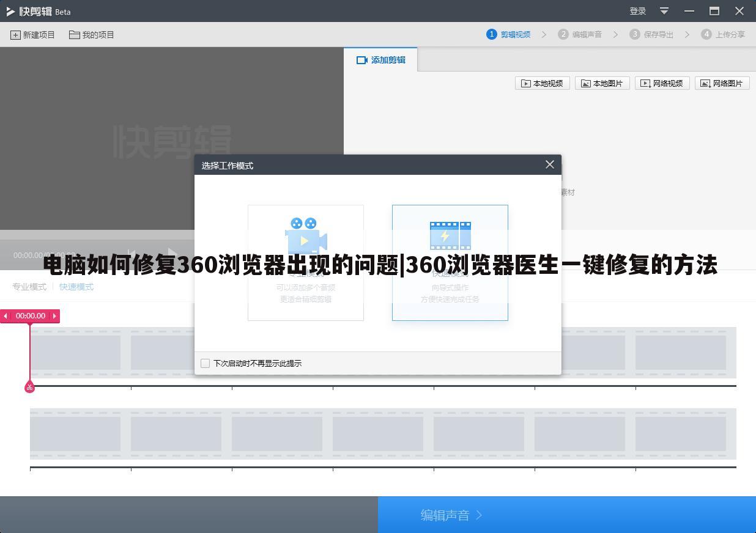
Task: Maximize the 快剪辑 window
Action: point(714,11)
